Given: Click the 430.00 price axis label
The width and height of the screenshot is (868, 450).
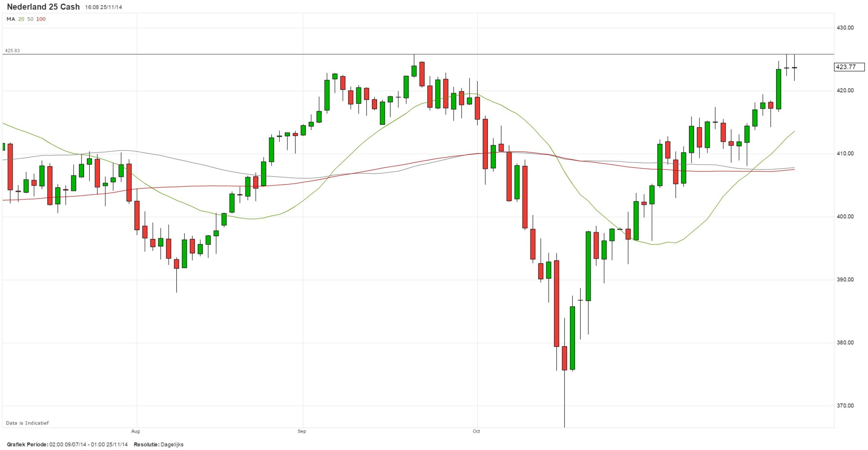Looking at the screenshot, I should tap(845, 28).
